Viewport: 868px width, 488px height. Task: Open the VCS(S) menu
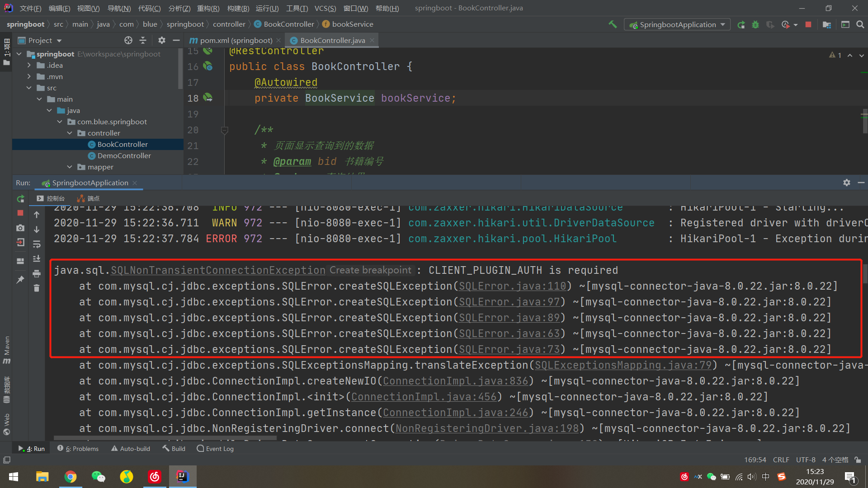(325, 8)
